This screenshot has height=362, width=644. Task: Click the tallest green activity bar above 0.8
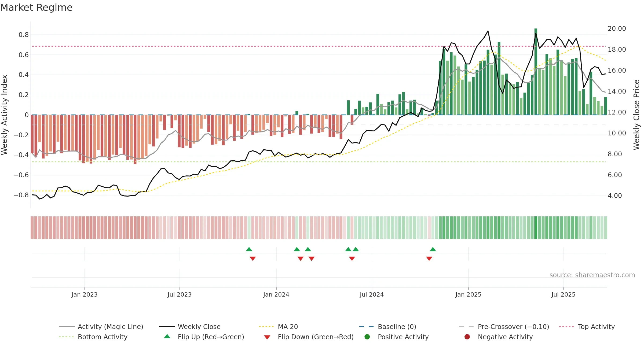tap(536, 72)
